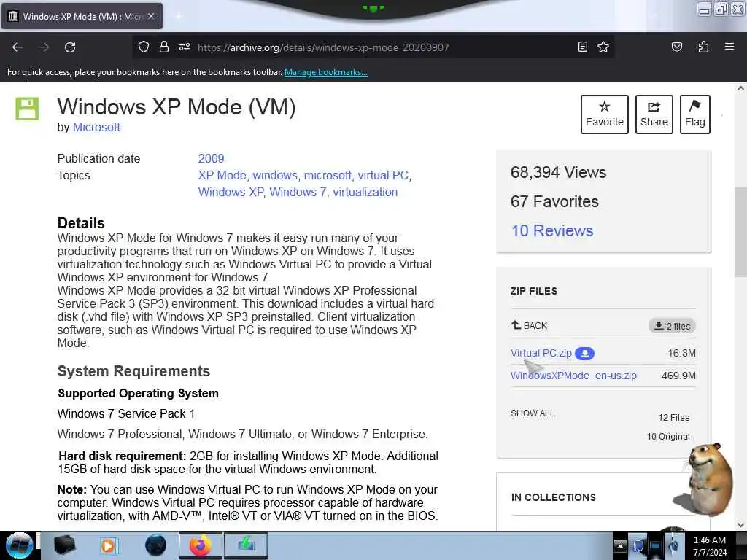The height and width of the screenshot is (560, 747).
Task: Click the 469.9M file size value
Action: [x=678, y=376]
